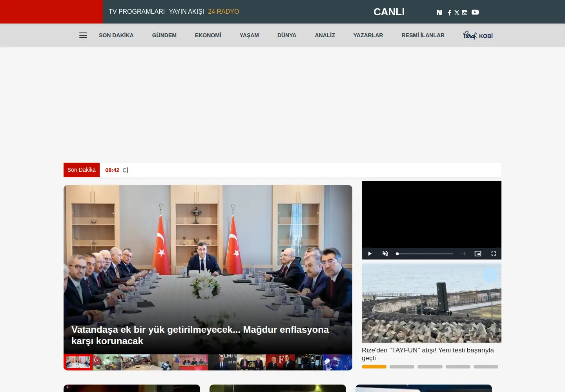This screenshot has width=565, height=392.
Task: Select the first orange slider indicator
Action: pos(374,367)
